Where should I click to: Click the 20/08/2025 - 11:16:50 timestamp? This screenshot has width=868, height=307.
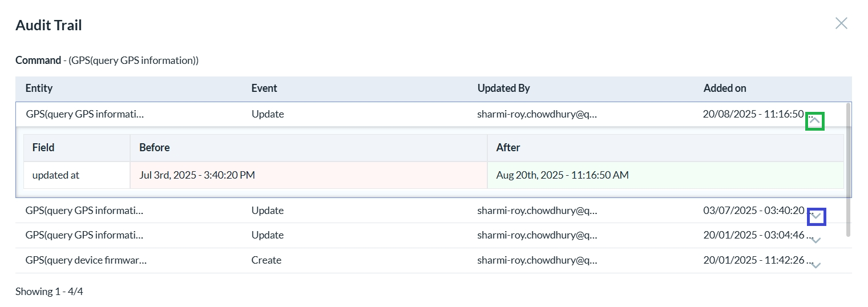[753, 114]
